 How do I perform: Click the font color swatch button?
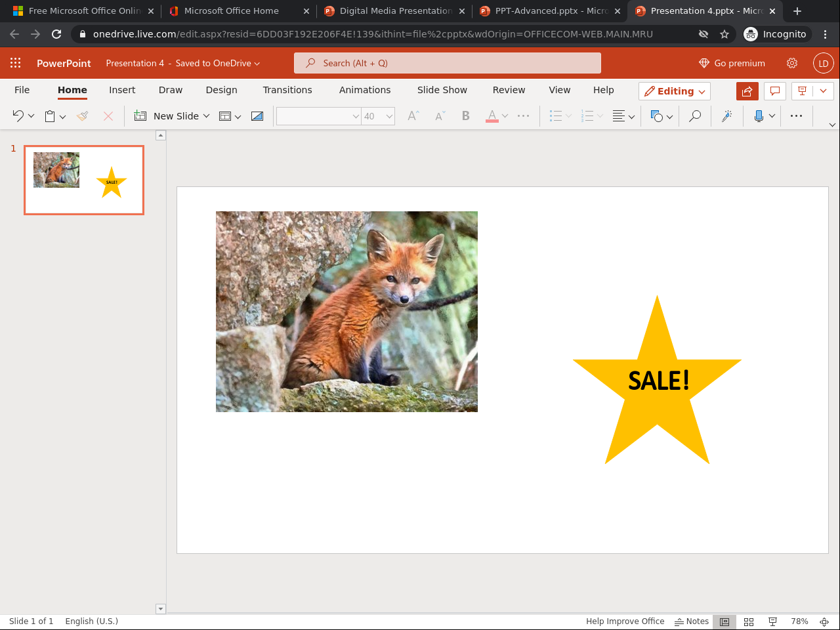[x=492, y=116]
